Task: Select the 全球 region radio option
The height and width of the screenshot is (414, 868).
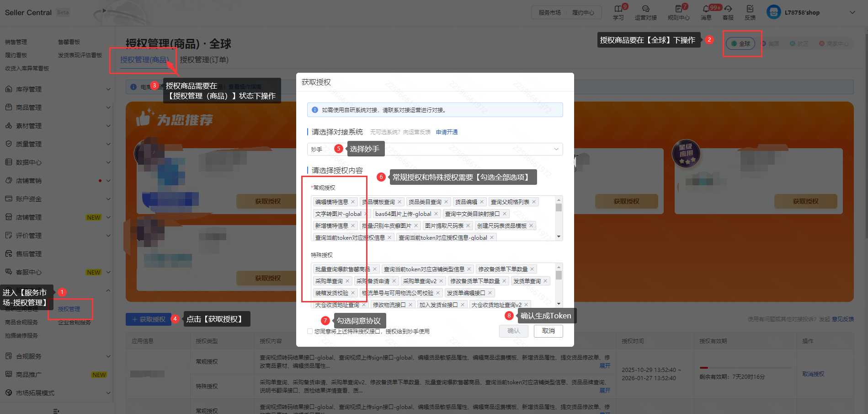Action: (x=734, y=43)
